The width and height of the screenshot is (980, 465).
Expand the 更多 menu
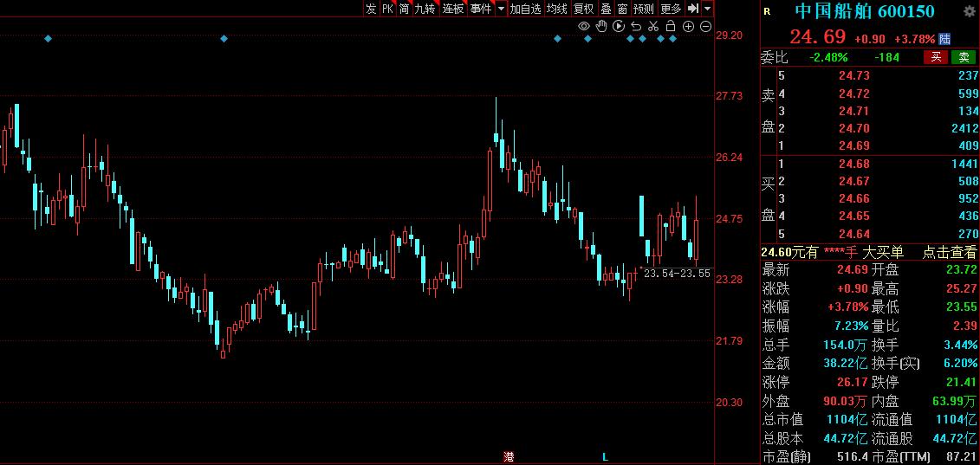click(x=671, y=9)
